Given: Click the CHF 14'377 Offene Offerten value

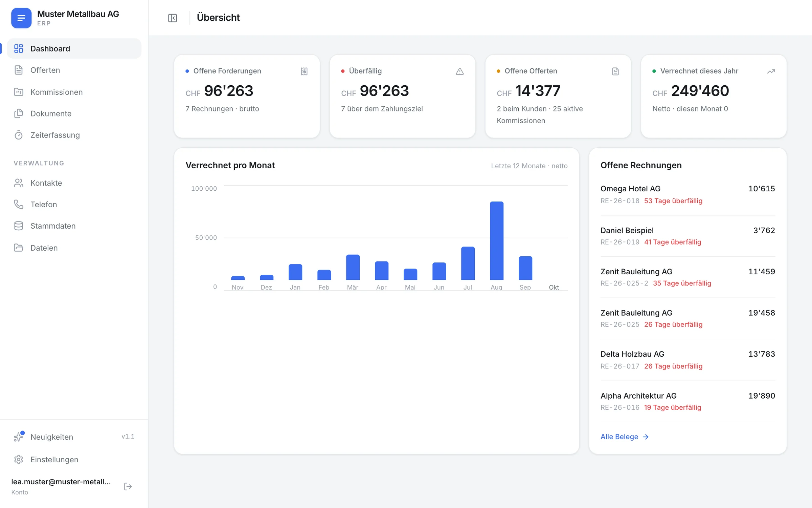Looking at the screenshot, I should tap(528, 91).
